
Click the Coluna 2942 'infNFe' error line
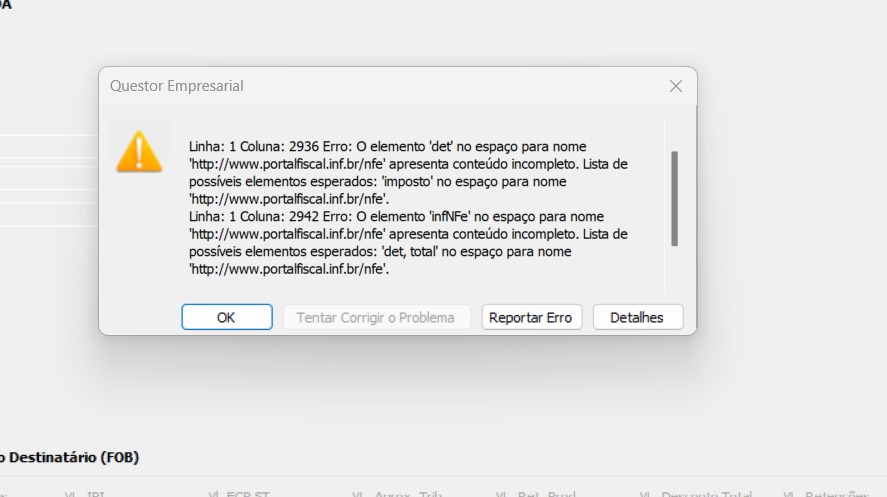[396, 217]
